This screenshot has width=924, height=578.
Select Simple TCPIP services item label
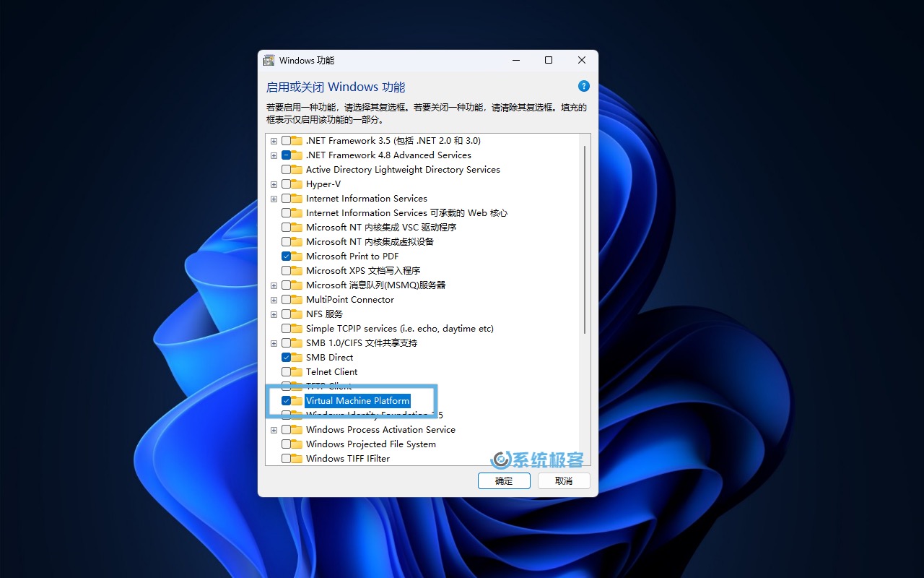(399, 329)
